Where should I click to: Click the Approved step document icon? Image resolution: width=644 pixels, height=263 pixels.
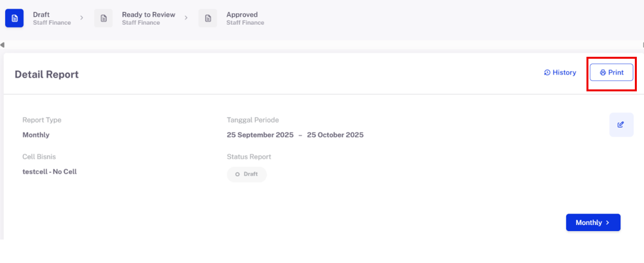(x=208, y=18)
